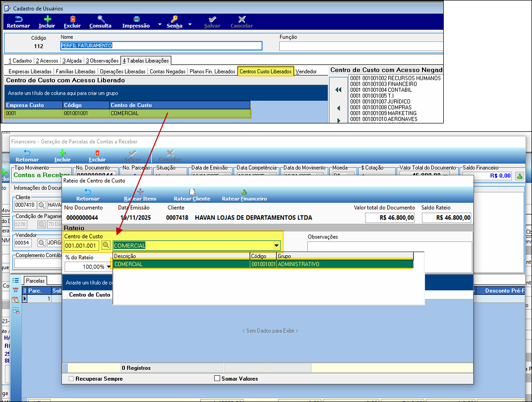
Task: Click search magnifier beside Centro de Custo code
Action: pyautogui.click(x=106, y=245)
